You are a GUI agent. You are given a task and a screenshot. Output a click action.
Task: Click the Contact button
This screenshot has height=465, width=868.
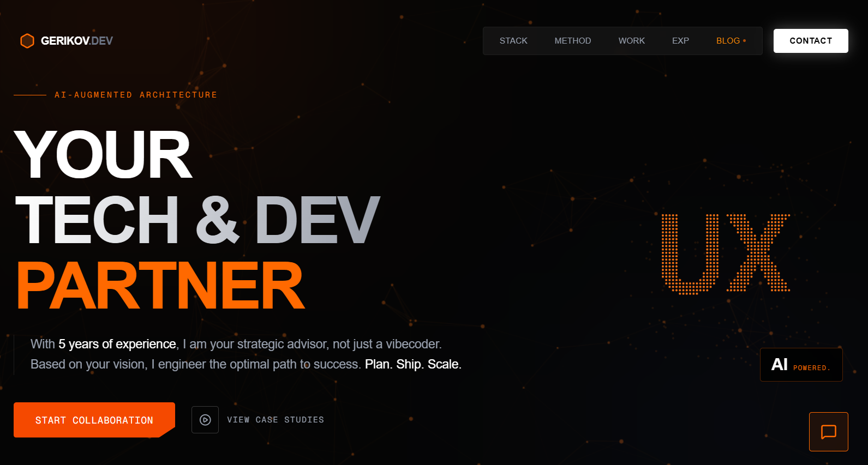point(811,41)
